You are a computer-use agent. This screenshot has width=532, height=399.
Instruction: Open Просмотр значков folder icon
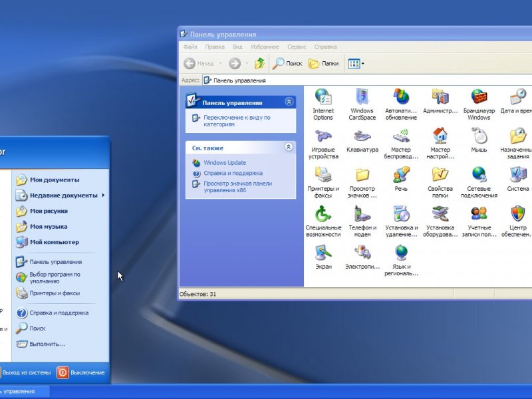coord(362,182)
